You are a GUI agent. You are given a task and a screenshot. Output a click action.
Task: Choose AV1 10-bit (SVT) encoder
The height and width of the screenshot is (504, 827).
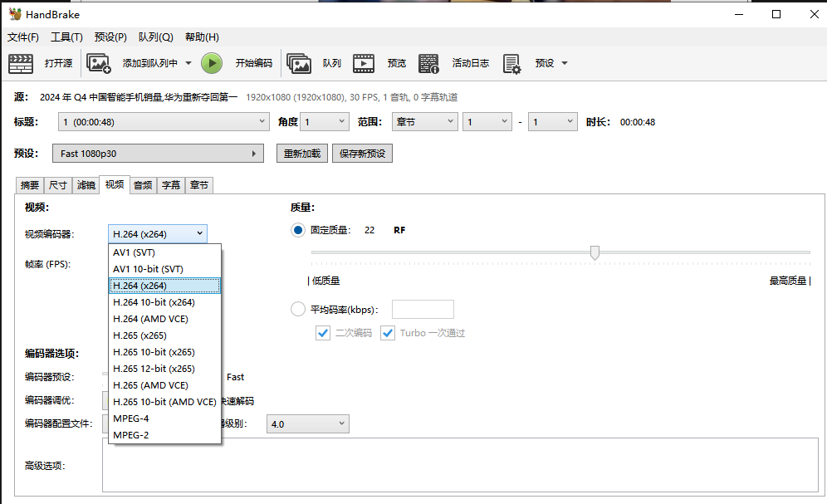[164, 269]
